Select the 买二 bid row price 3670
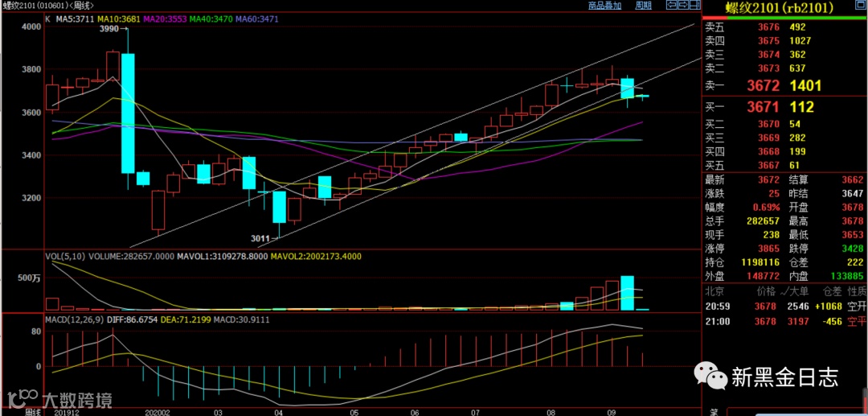The image size is (868, 416). [770, 124]
